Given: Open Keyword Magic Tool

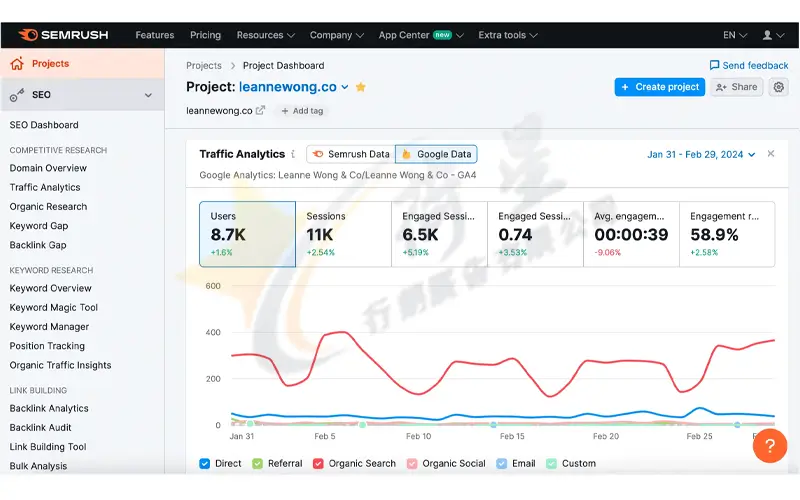Looking at the screenshot, I should coord(54,308).
